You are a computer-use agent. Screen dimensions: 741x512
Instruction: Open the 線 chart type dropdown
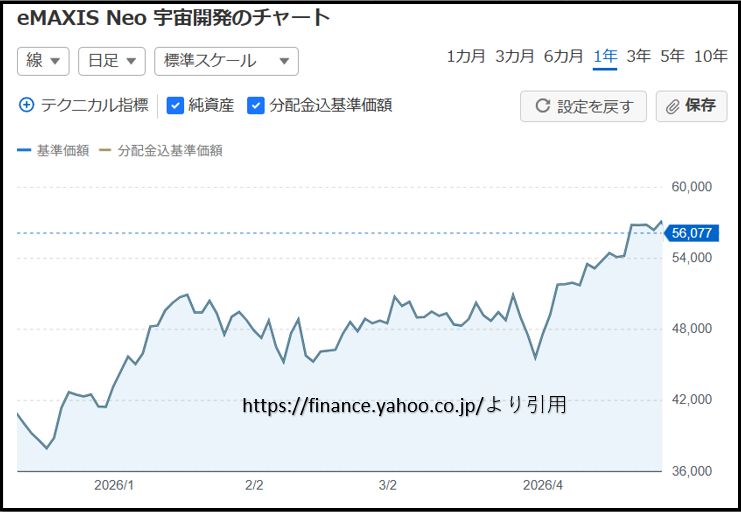point(43,61)
